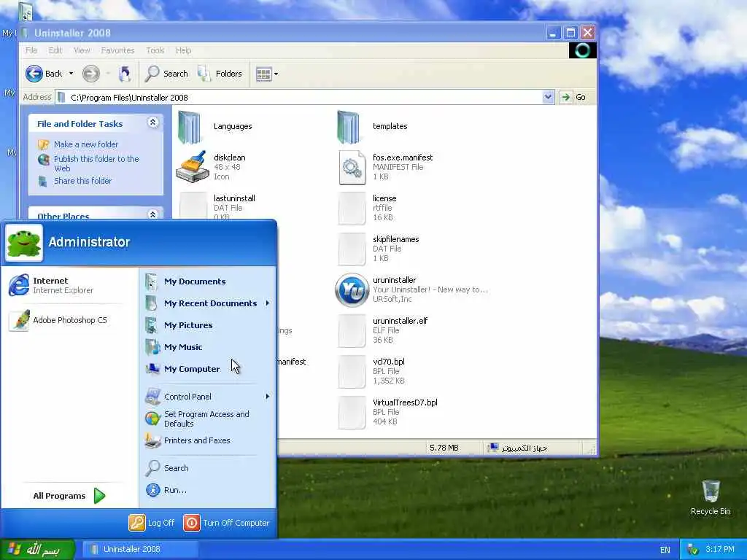Open the File menu
This screenshot has width=747, height=560.
pyautogui.click(x=31, y=50)
